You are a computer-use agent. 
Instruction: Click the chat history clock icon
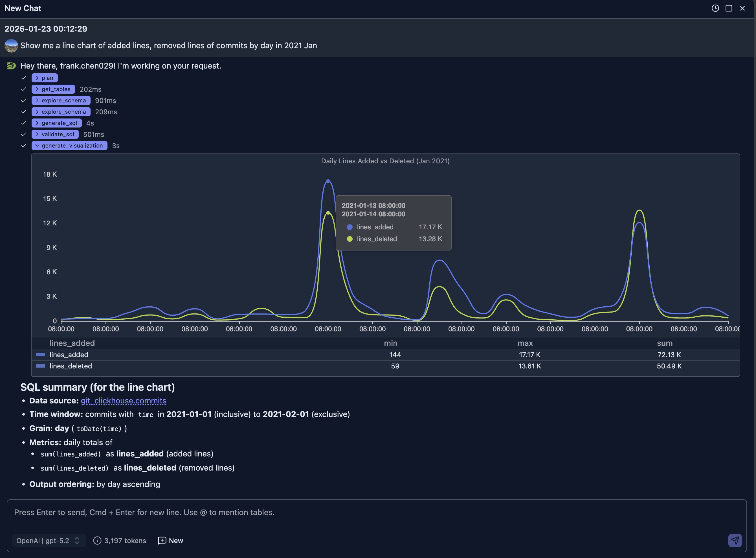[715, 8]
